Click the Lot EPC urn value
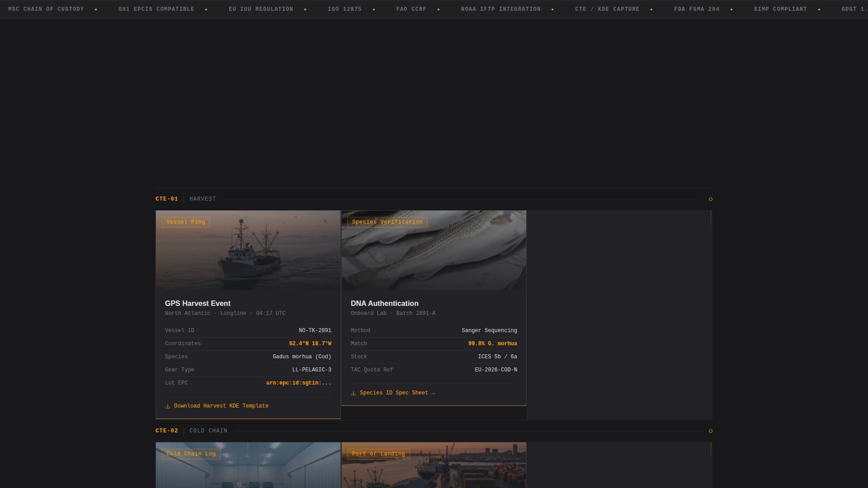 pyautogui.click(x=298, y=383)
